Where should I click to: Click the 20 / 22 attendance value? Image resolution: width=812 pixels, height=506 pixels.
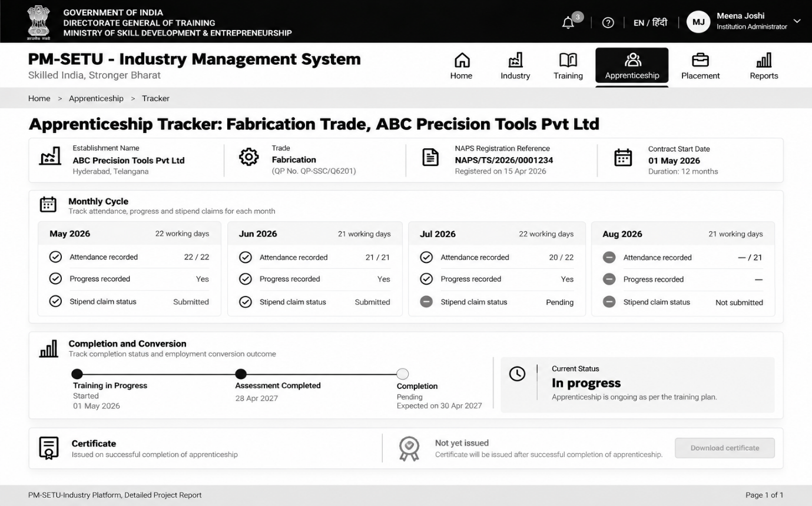point(561,257)
